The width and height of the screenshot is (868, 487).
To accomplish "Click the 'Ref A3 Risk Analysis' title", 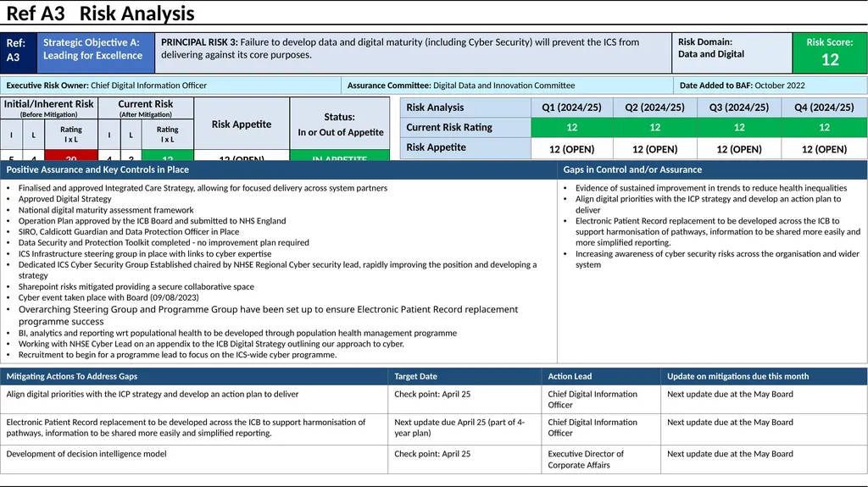I will pyautogui.click(x=100, y=14).
